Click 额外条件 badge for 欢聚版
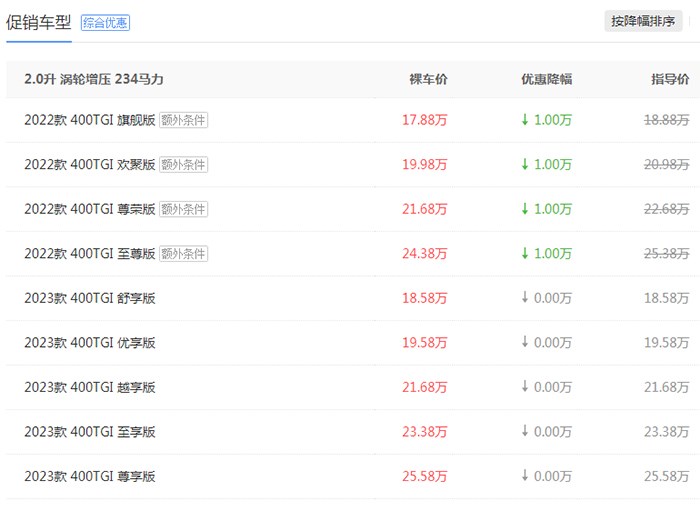700x511 pixels. (x=183, y=165)
